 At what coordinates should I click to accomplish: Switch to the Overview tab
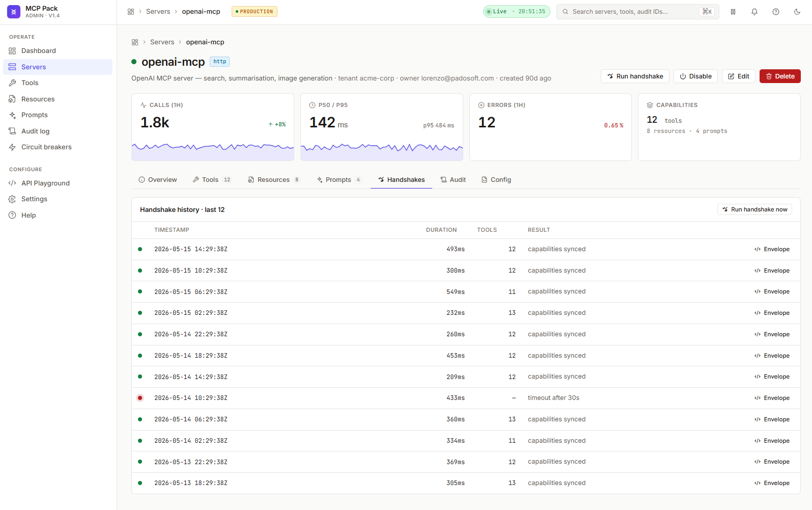click(x=158, y=180)
